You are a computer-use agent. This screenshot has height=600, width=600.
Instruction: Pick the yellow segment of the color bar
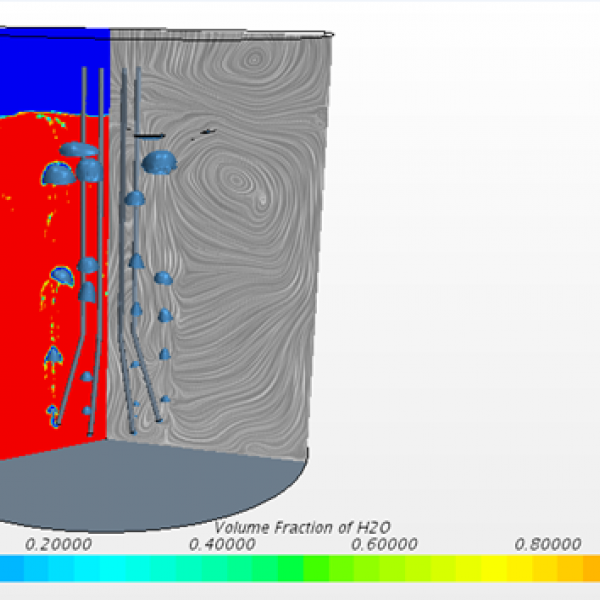[x=500, y=569]
